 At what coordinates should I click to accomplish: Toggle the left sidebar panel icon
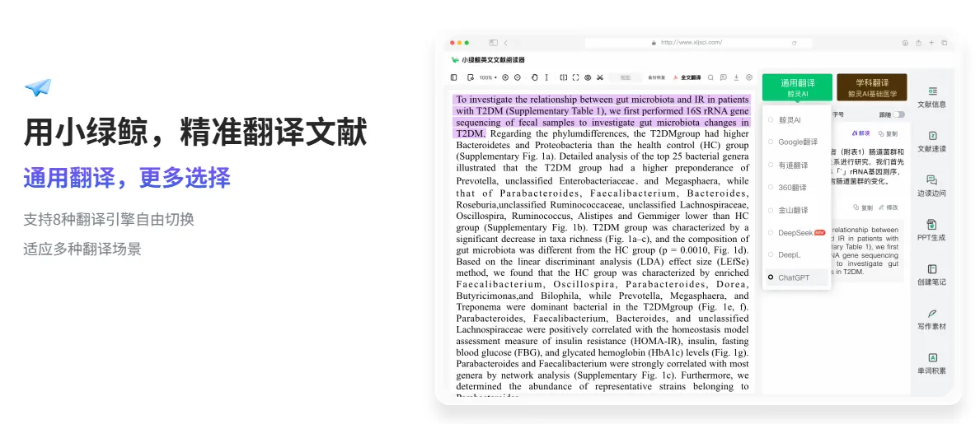tap(453, 77)
